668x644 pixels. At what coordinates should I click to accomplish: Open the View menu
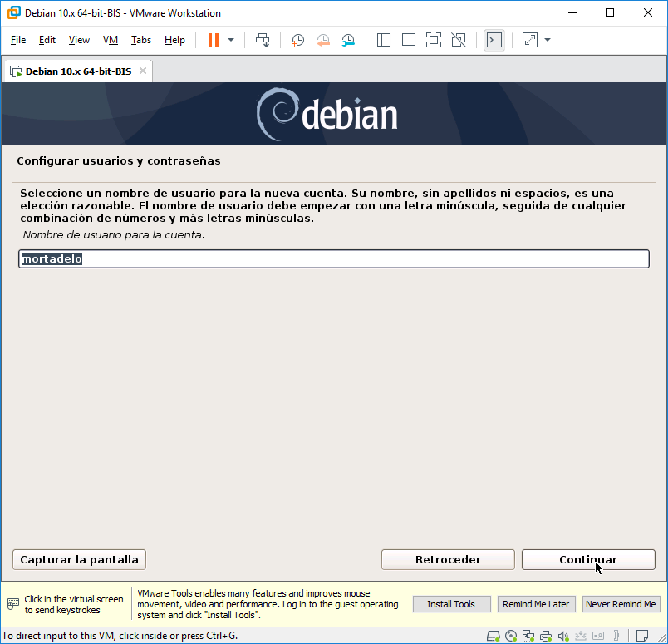pos(79,40)
